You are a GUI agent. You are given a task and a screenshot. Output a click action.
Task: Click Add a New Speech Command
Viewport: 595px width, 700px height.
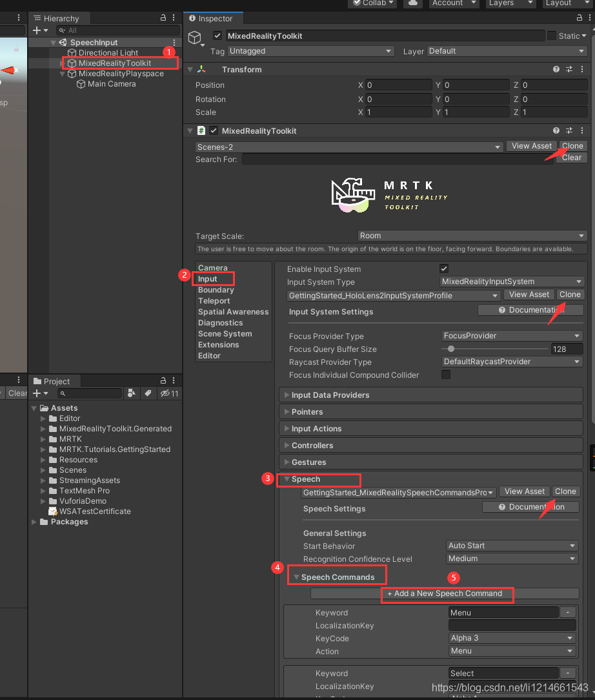tap(445, 593)
